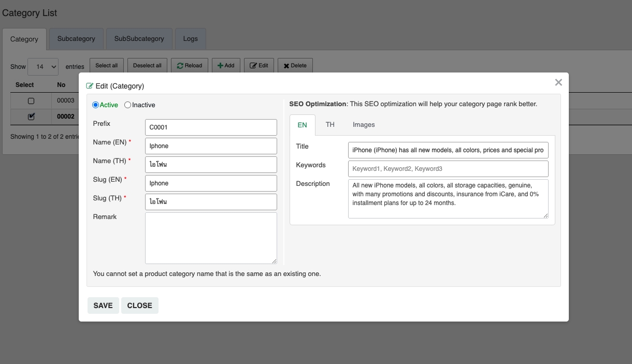Focus the Prefix field containing C0001
The image size is (632, 364).
(211, 127)
